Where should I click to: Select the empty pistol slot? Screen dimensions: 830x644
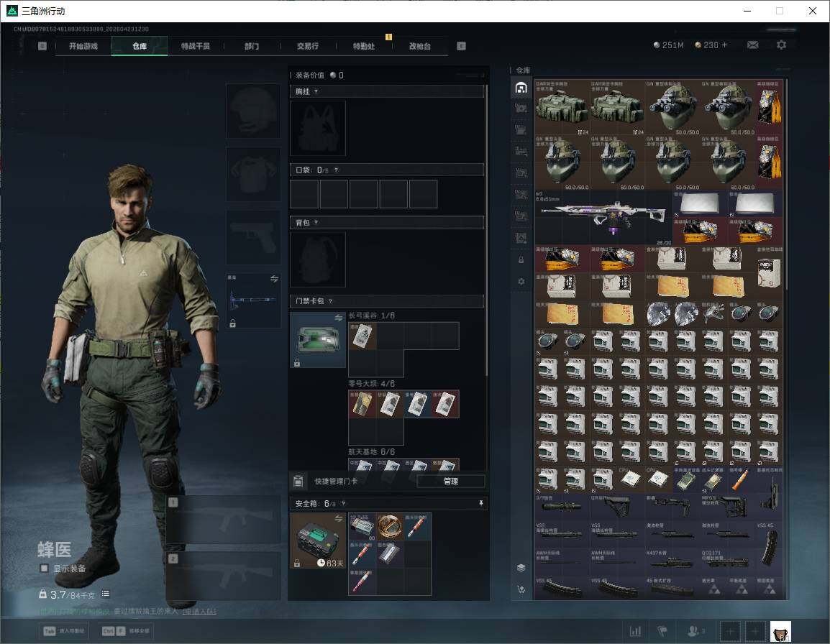click(254, 237)
